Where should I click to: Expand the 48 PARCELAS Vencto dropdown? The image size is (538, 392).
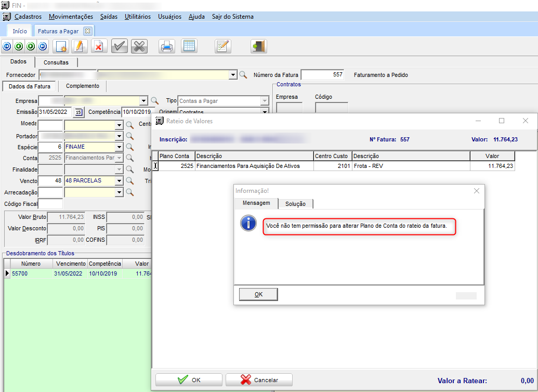[119, 181]
